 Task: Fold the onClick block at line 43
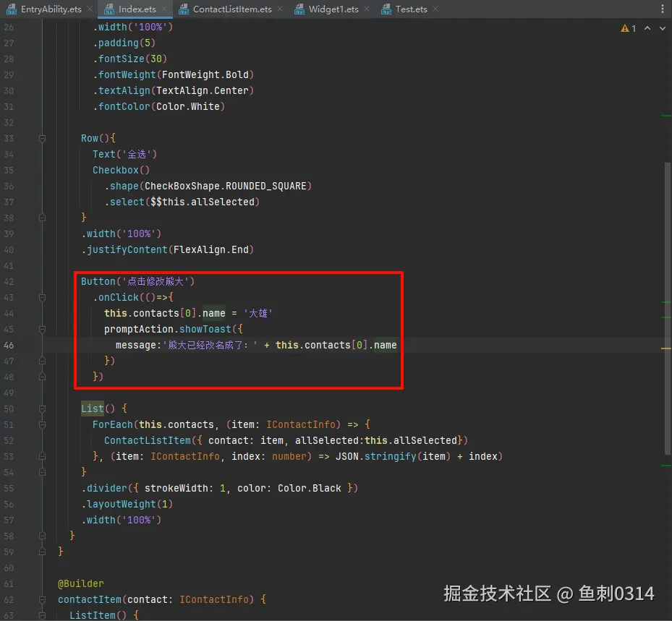42,298
